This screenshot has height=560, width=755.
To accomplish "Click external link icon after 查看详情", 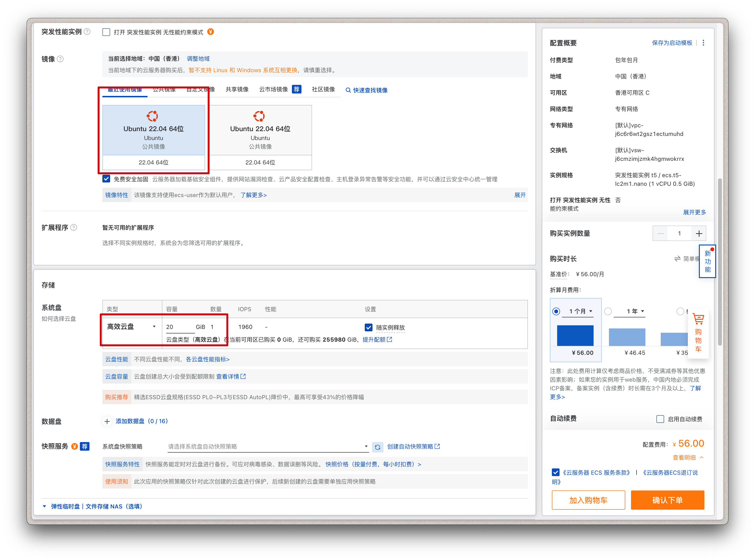I will (x=243, y=376).
